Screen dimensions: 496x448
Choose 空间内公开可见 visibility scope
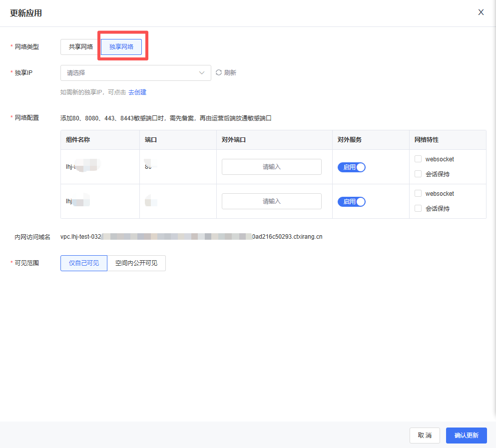point(136,263)
